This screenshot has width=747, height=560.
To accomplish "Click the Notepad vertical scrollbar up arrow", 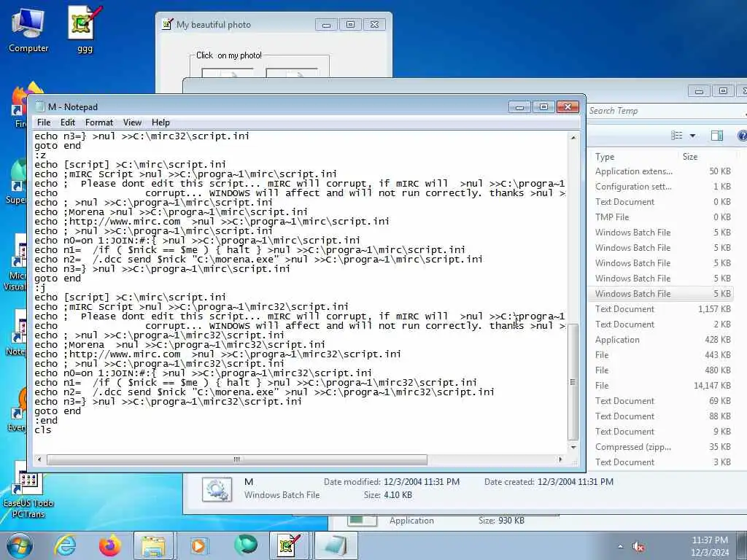I will coord(573,137).
